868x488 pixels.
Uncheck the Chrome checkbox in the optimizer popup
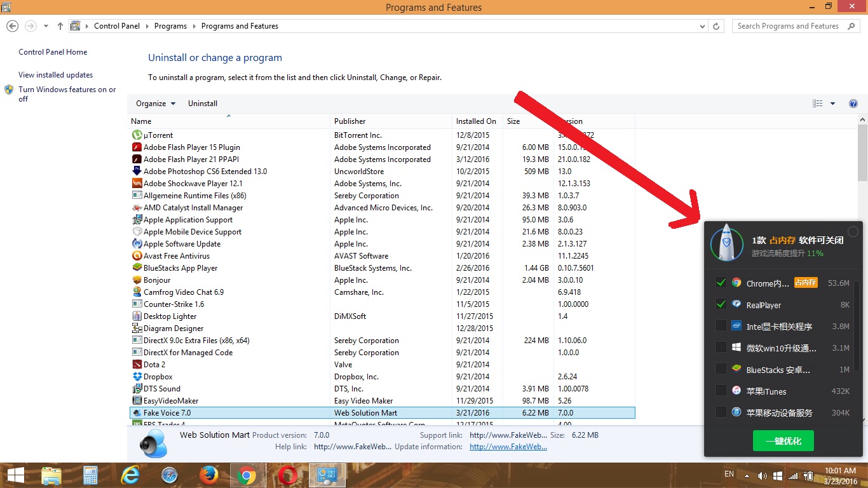[x=721, y=283]
